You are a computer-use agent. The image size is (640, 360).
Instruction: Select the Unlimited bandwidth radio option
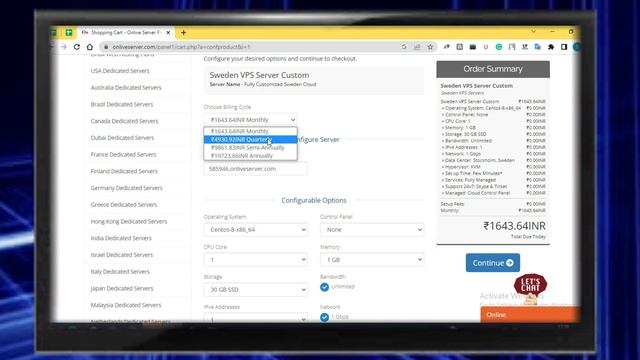324,287
